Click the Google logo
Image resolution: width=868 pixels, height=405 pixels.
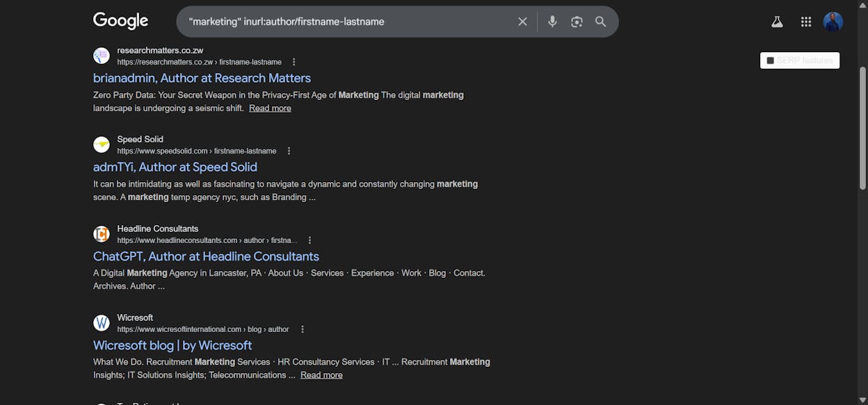click(120, 21)
